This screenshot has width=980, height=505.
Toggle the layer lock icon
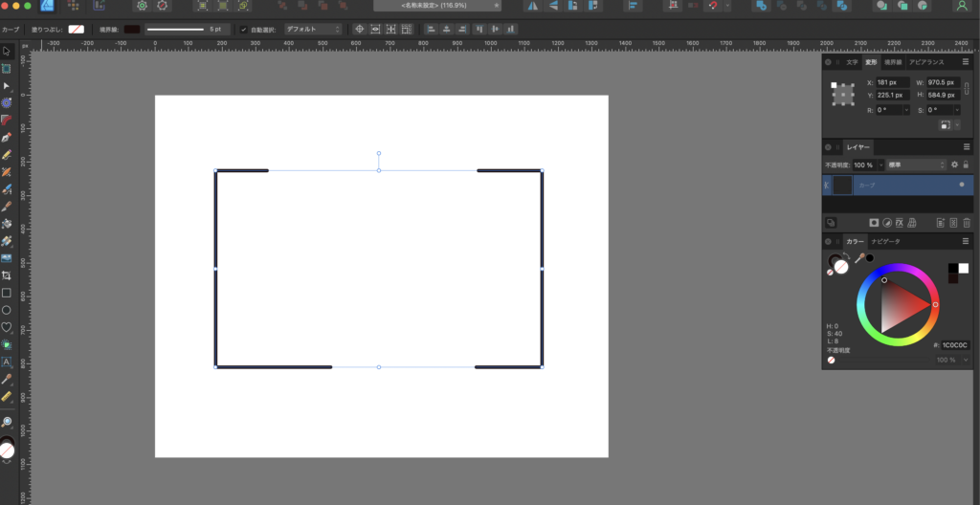pyautogui.click(x=967, y=165)
